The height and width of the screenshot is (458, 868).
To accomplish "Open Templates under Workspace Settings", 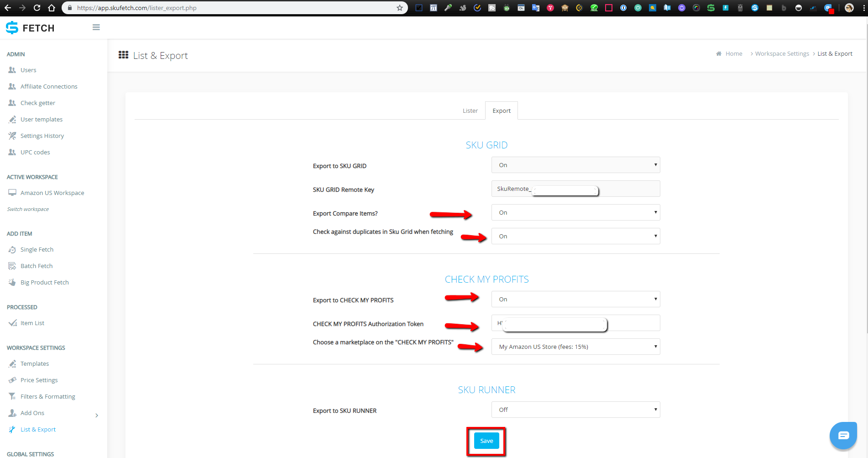I will tap(35, 363).
